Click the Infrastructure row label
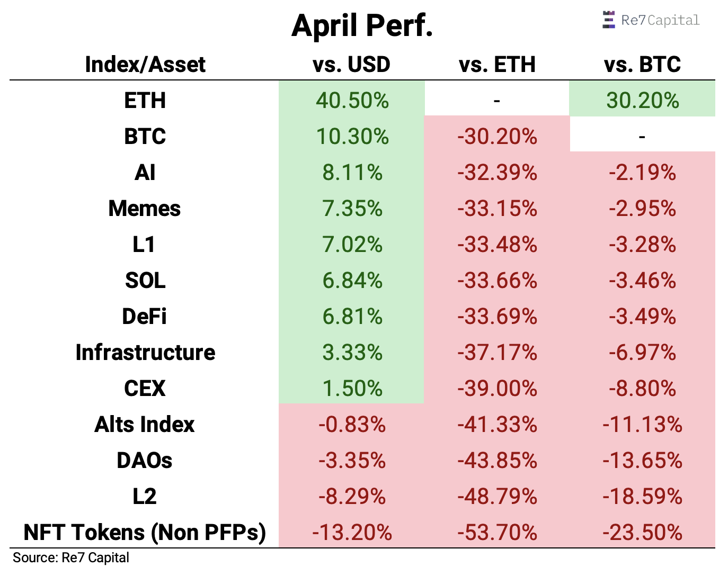This screenshot has width=728, height=576. [x=145, y=353]
